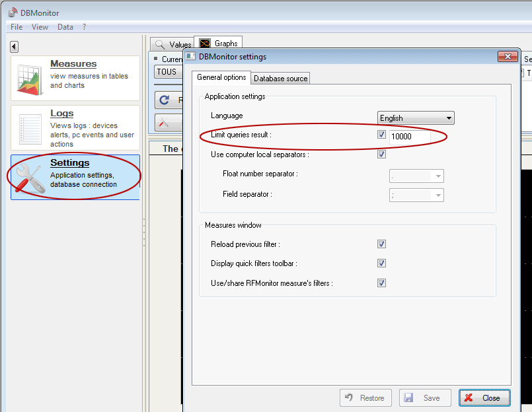Select the General options tab

click(x=221, y=77)
